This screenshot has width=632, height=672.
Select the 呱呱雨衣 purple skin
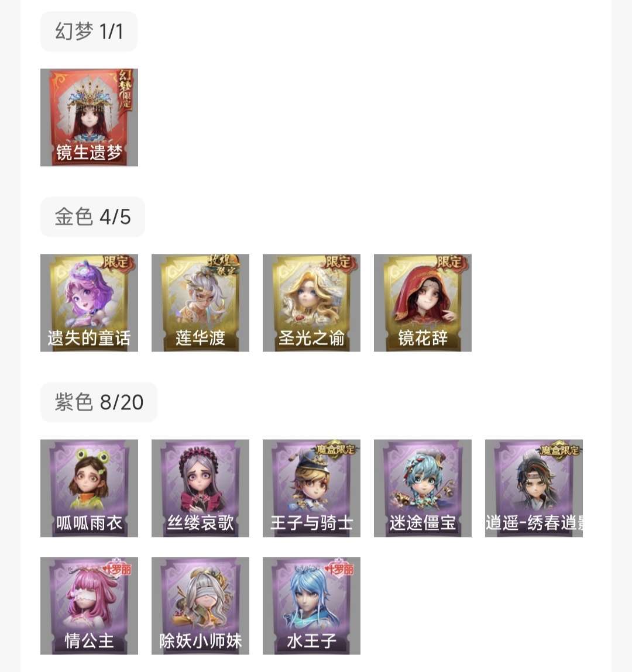tap(89, 488)
